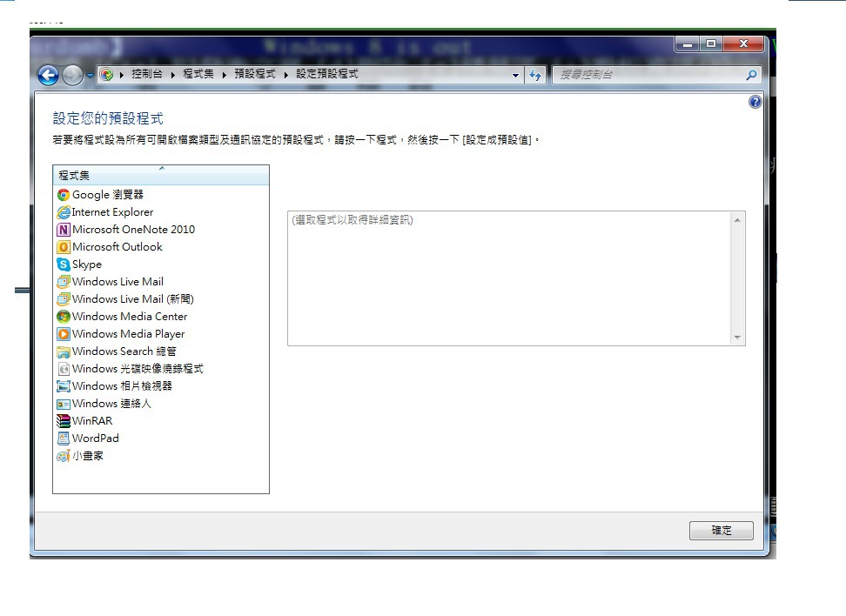This screenshot has height=616, width=846.
Task: Open help with the question mark icon
Action: 755,102
